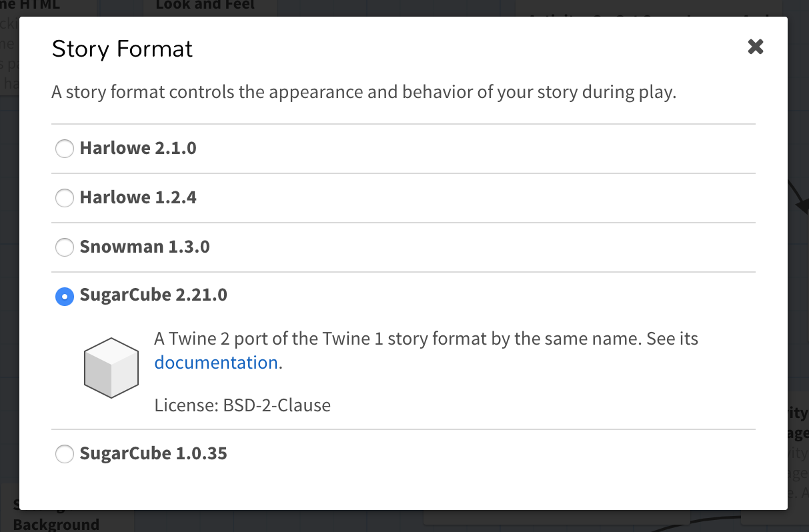Image resolution: width=809 pixels, height=532 pixels.
Task: Click the Harlowe 2.1.0 label text
Action: coord(138,148)
